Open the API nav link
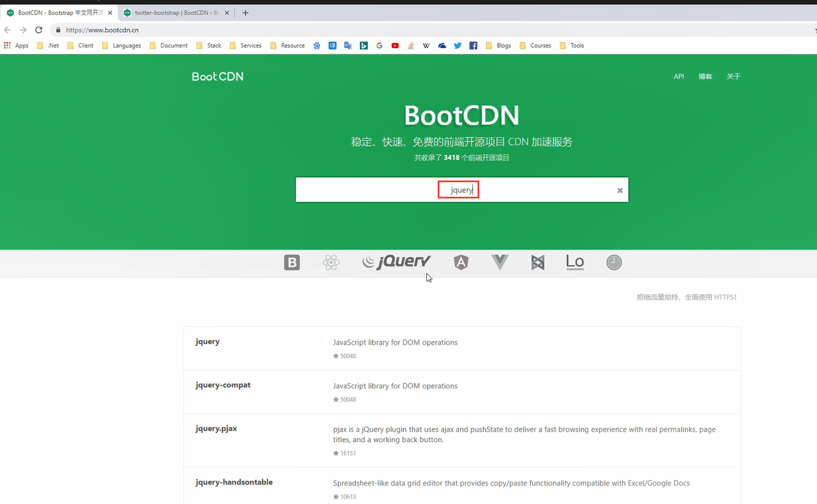The height and width of the screenshot is (504, 817). pyautogui.click(x=679, y=76)
